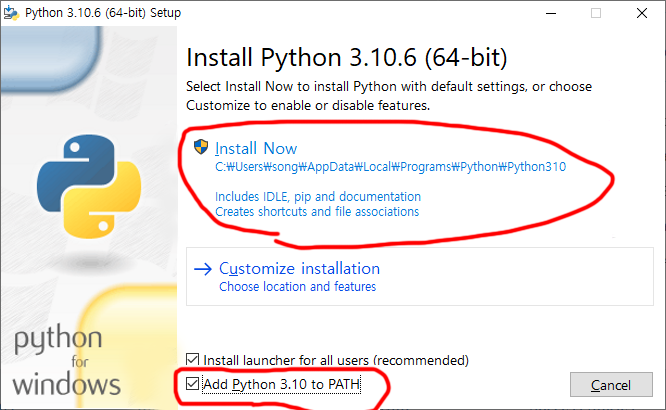Click the install path C:\Users\song\AppData text

[x=390, y=167]
